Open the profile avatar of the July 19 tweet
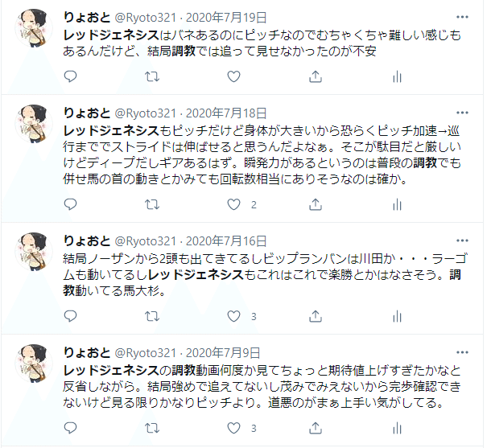Image resolution: width=491 pixels, height=448 pixels. [x=34, y=28]
